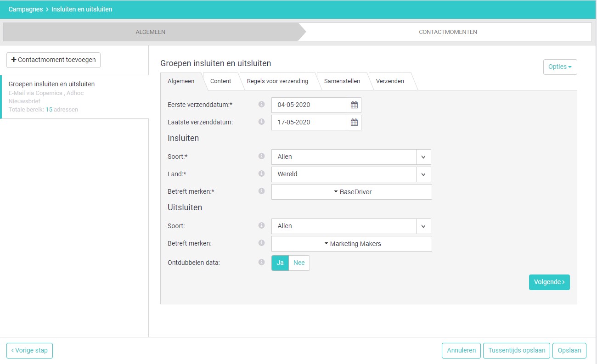Go to CONTACTMOMENTEN wizard step
The width and height of the screenshot is (597, 364).
coord(448,32)
